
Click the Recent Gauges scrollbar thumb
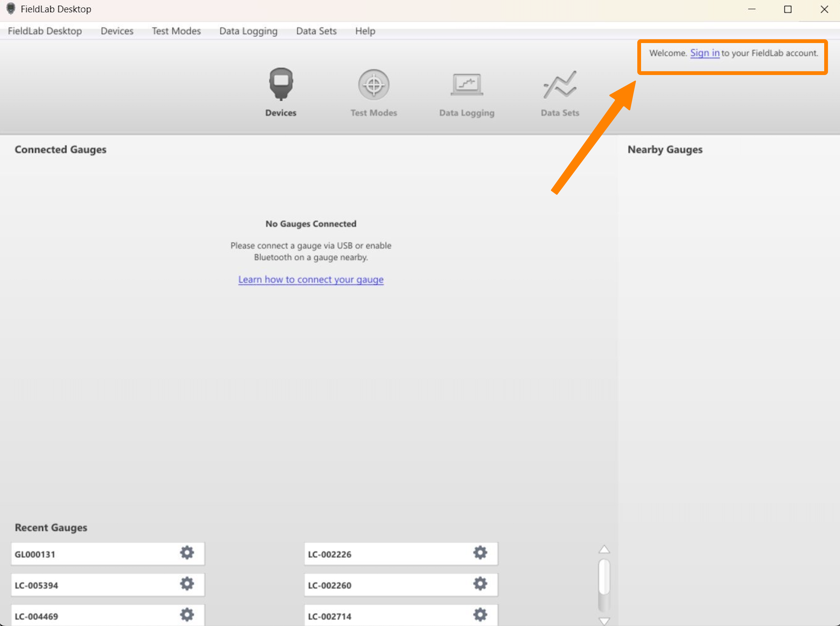click(x=604, y=576)
